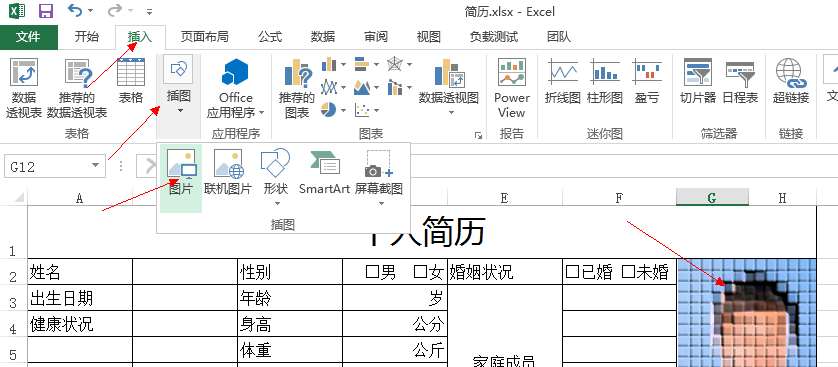Select the pixelated photo in the resume
Image resolution: width=838 pixels, height=367 pixels.
(747, 313)
